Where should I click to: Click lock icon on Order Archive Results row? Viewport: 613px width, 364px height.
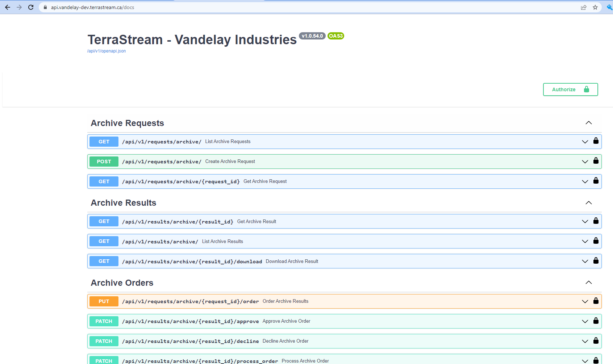click(x=596, y=301)
